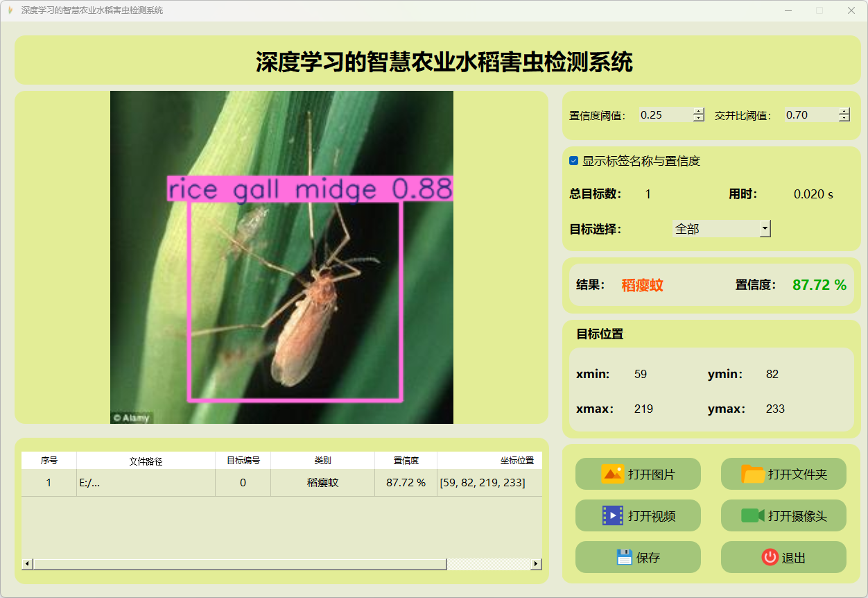868x598 pixels.
Task: Click the yellow folder icon
Action: tap(753, 474)
